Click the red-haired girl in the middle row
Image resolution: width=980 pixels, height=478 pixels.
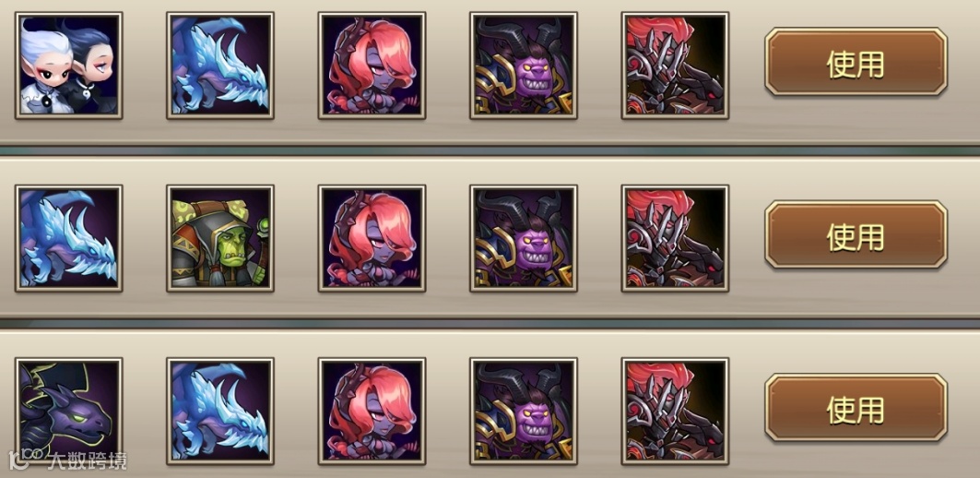372,238
